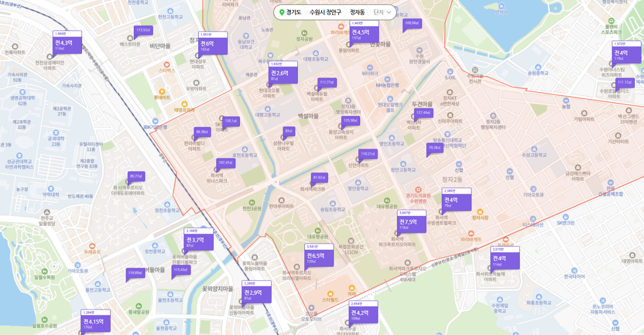Click the 스타필드 shopping mall icon
The image size is (644, 335).
pos(330,293)
